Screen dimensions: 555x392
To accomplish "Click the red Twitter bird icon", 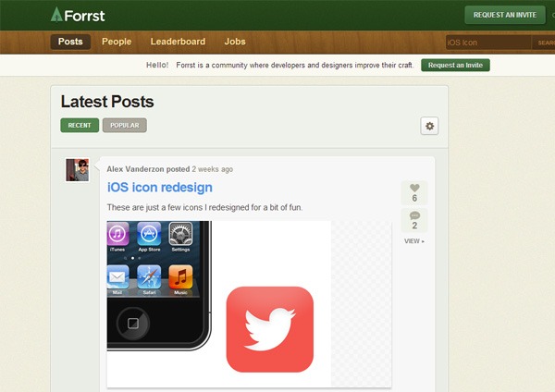I will [x=269, y=328].
